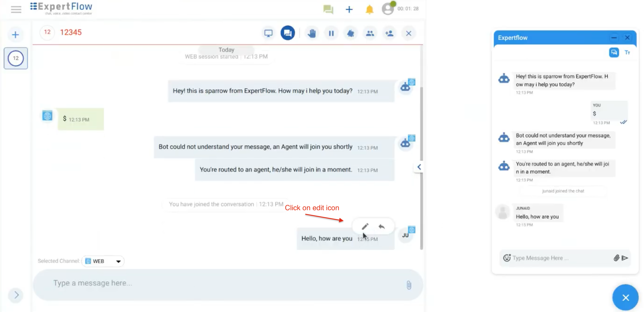Screen dimensions: 644x312
Task: Click the agent profile avatar
Action: 388,9
